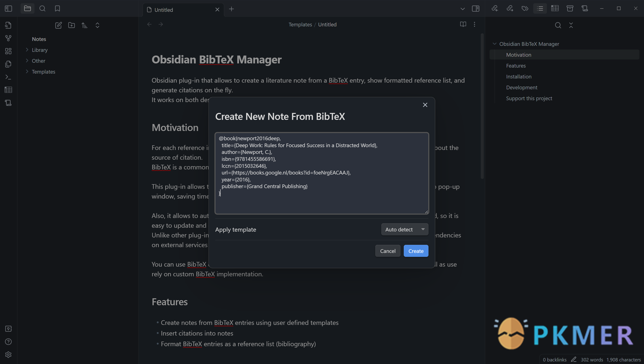Image resolution: width=644 pixels, height=364 pixels.
Task: Toggle the right sidebar
Action: [x=475, y=9]
